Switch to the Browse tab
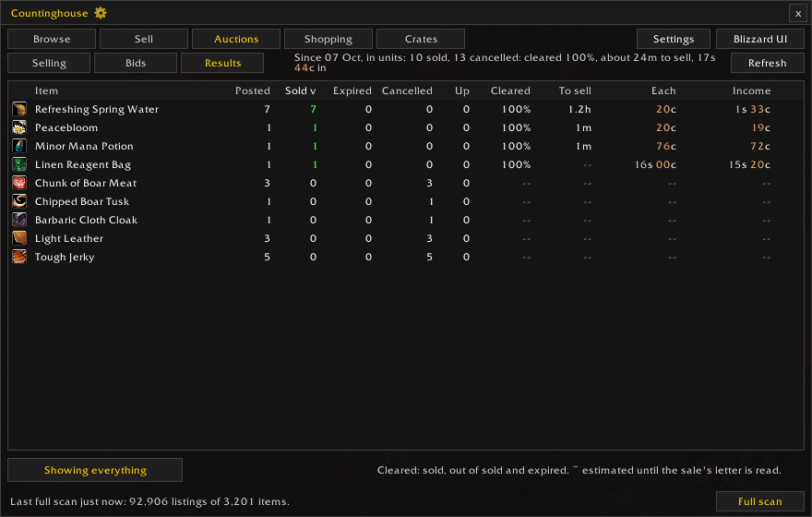The image size is (812, 517). pos(52,39)
